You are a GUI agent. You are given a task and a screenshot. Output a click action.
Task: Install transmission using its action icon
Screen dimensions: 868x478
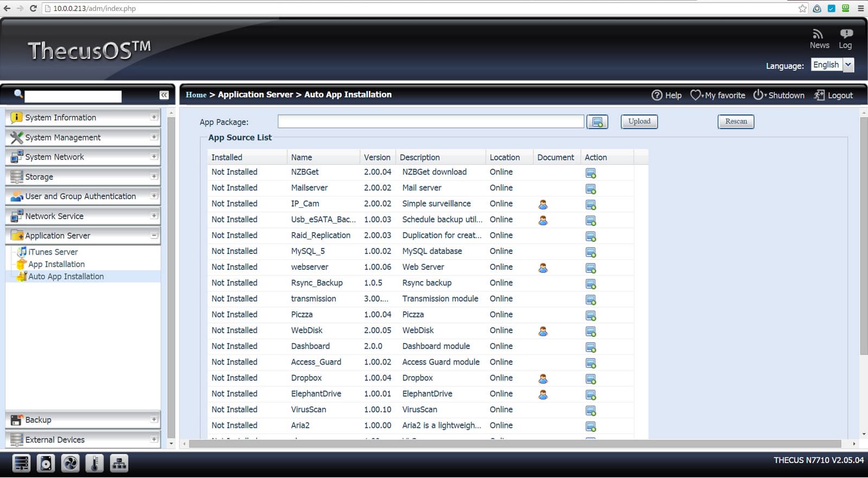point(591,299)
